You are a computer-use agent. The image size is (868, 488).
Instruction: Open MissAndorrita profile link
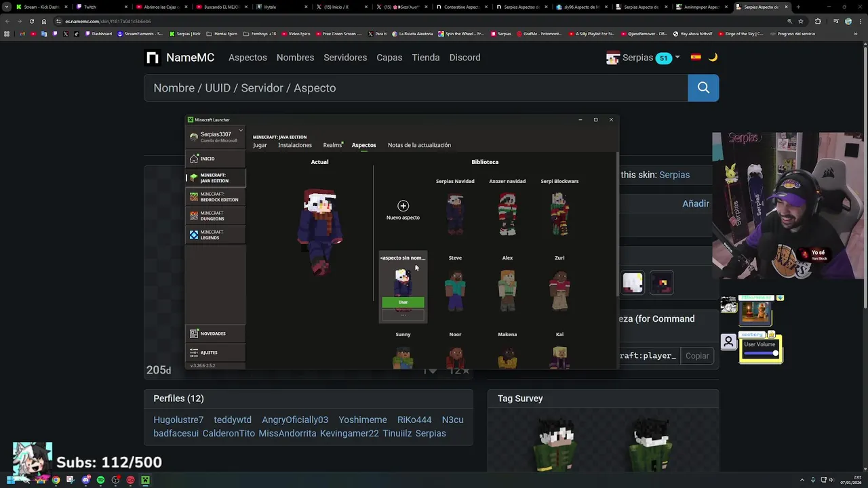point(288,433)
